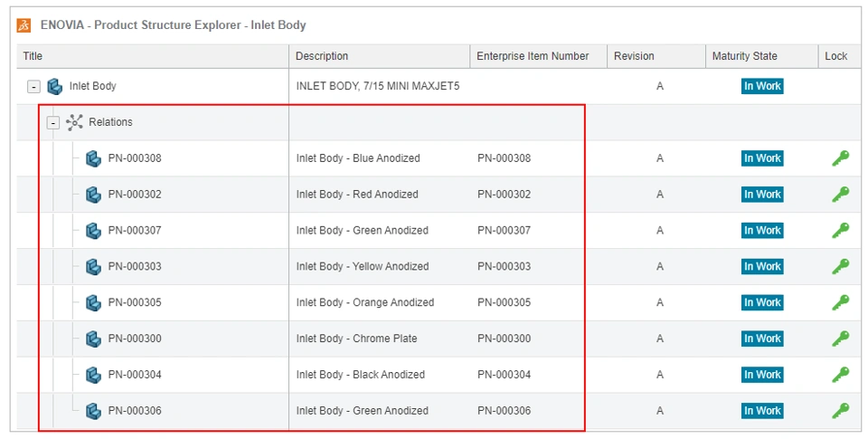This screenshot has height=439, width=868.
Task: Click the In Work badge for Inlet Body
Action: point(762,87)
